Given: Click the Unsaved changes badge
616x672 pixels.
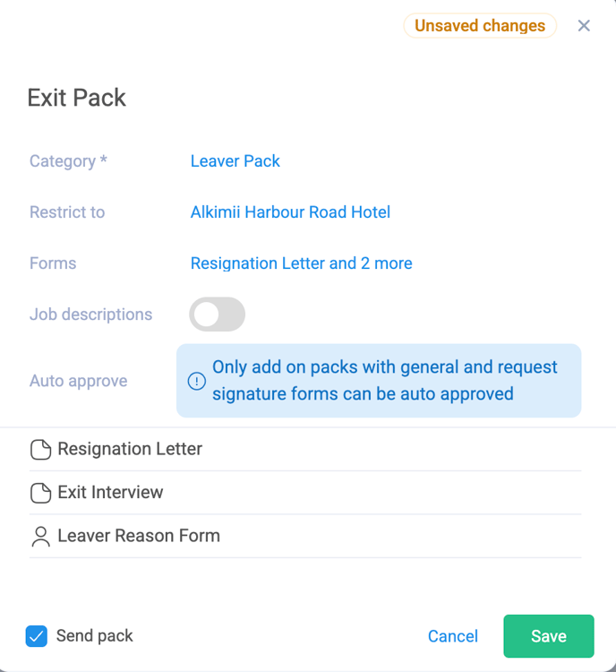Looking at the screenshot, I should click(x=480, y=26).
